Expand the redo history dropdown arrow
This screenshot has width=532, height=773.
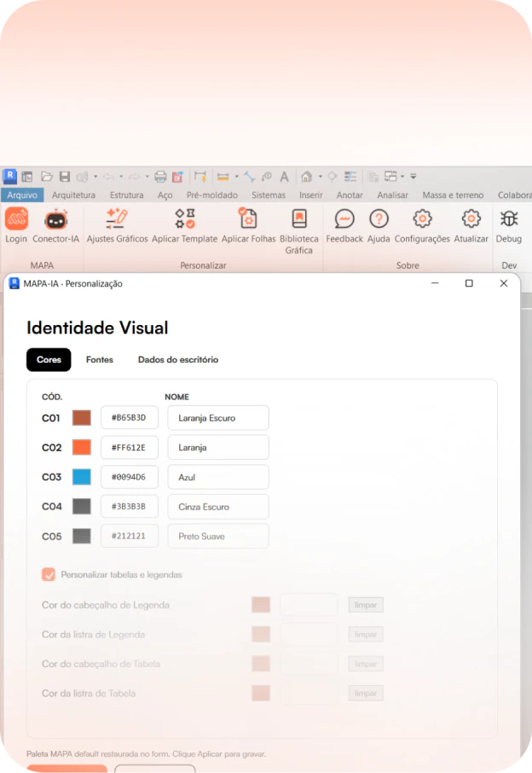(x=147, y=177)
